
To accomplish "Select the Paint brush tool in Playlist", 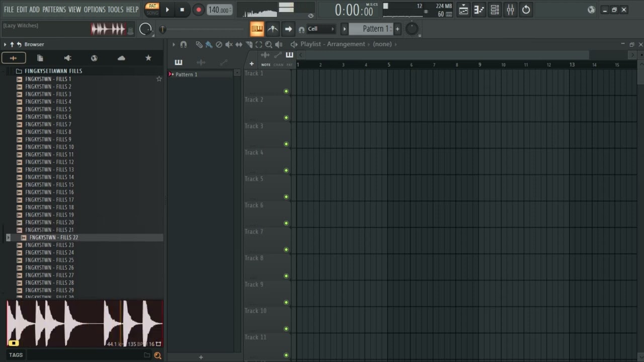I will 209,44.
